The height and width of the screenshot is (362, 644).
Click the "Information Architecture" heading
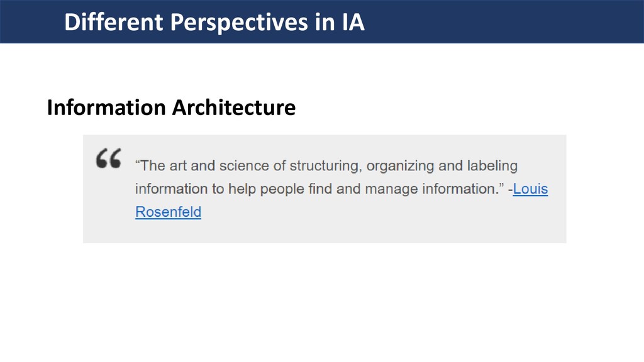coord(171,108)
